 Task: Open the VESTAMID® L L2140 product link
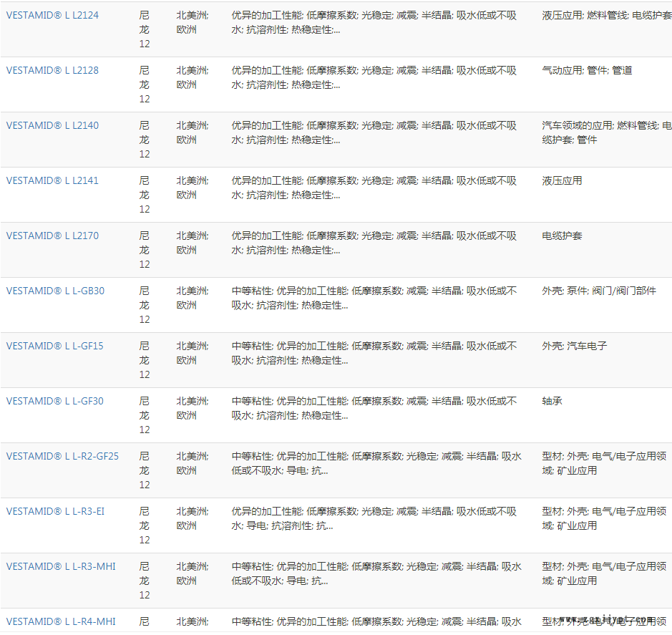52,125
